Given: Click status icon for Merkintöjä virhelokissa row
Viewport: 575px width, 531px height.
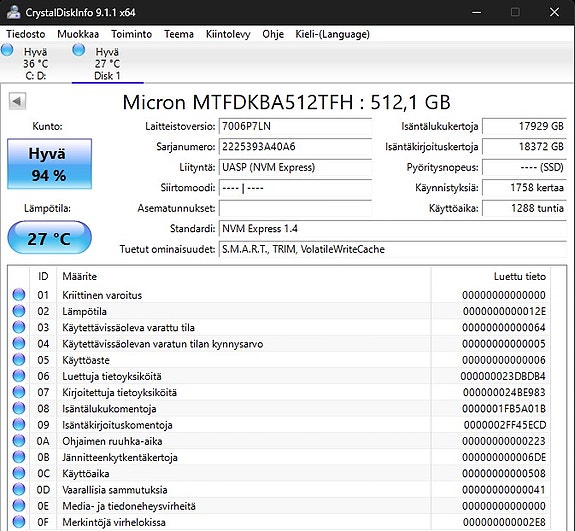Looking at the screenshot, I should click(19, 522).
